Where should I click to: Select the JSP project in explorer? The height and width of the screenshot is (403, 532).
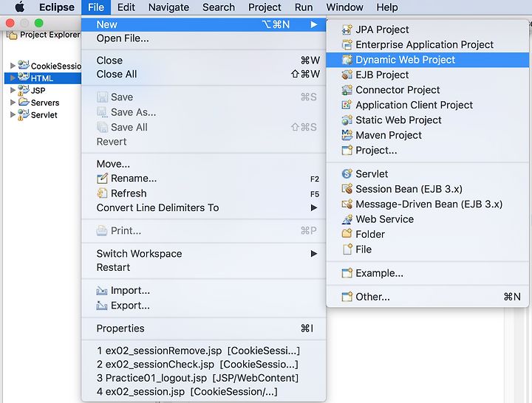tap(38, 91)
